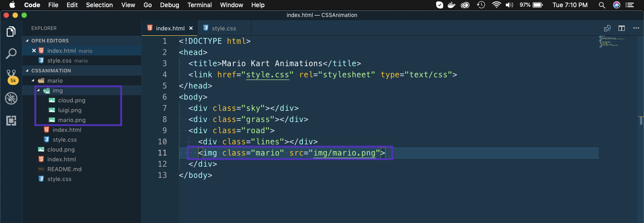Switch to the style.css tab

pos(224,28)
